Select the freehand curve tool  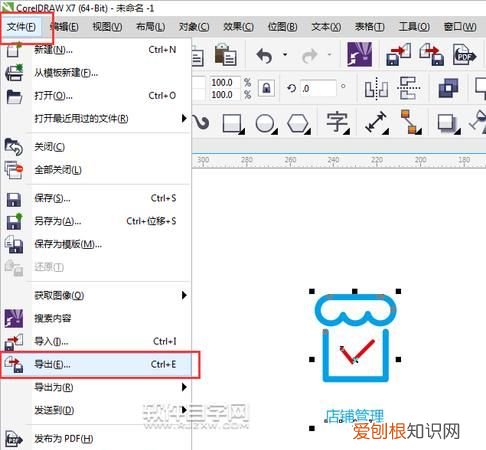coord(201,122)
